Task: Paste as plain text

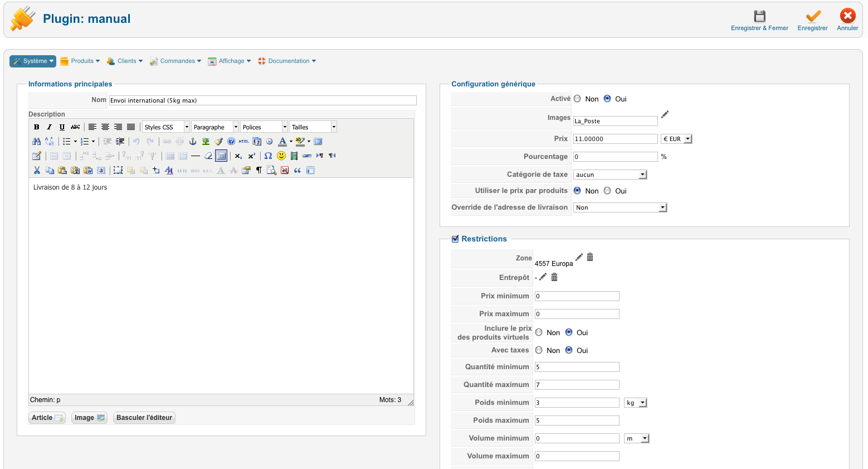Action: [x=75, y=171]
